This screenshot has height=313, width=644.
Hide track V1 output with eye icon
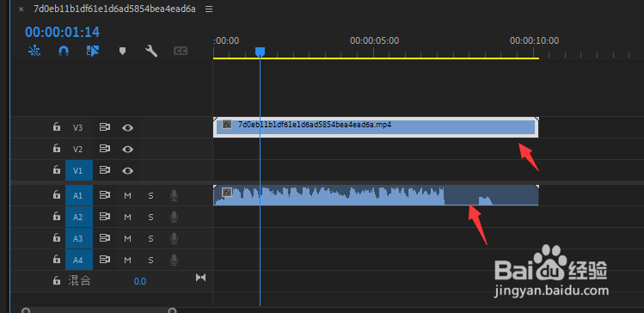tap(128, 170)
